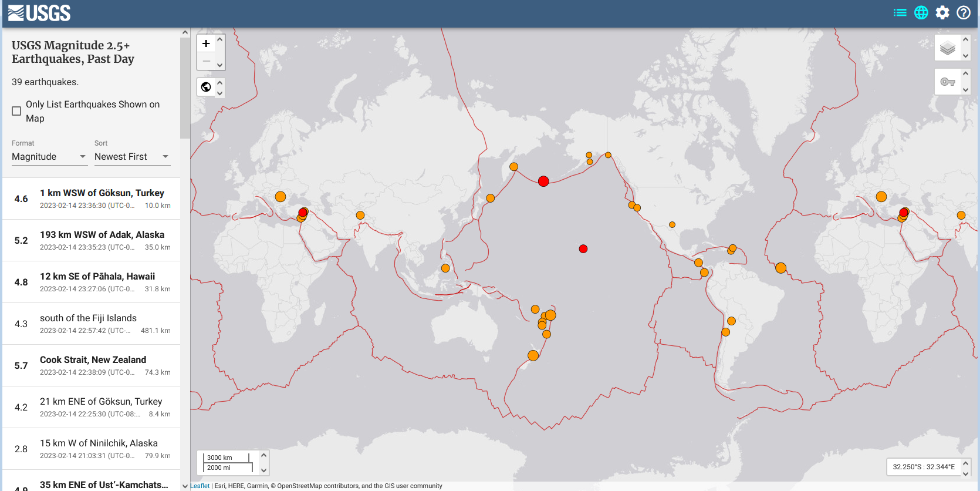Click the orange marker in the mid-Atlantic
980x491 pixels.
(x=780, y=268)
